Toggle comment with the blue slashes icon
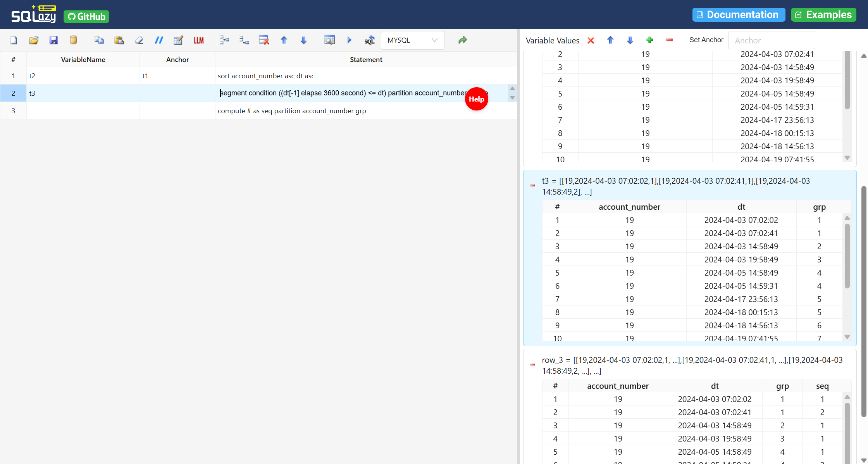Screen dimensions: 868x464 (159, 40)
